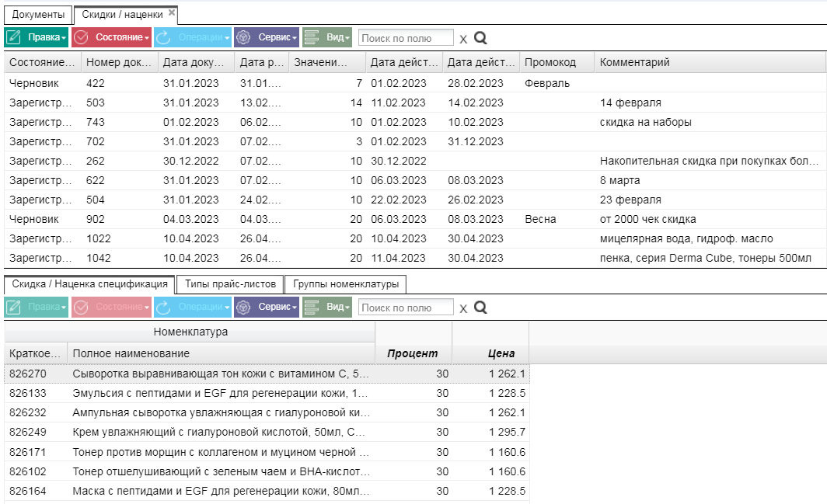Image resolution: width=827 pixels, height=504 pixels.
Task: Switch to Группы номенклатуры tab
Action: (345, 284)
